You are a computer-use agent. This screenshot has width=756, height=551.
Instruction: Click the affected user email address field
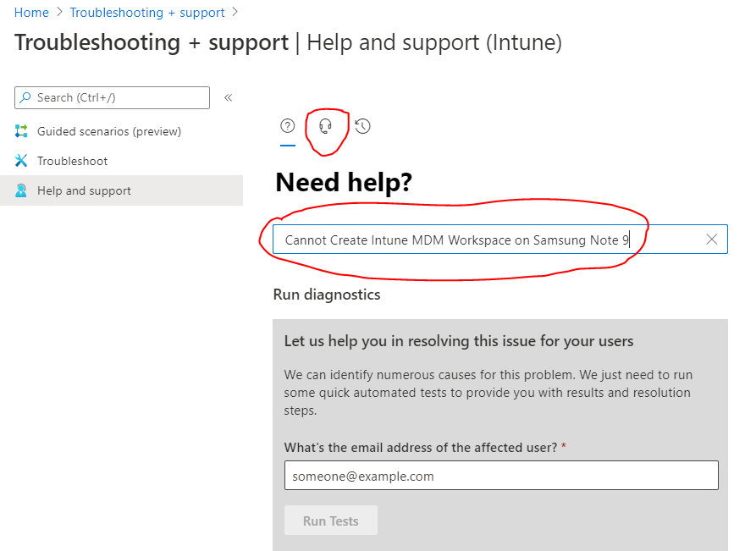click(501, 476)
